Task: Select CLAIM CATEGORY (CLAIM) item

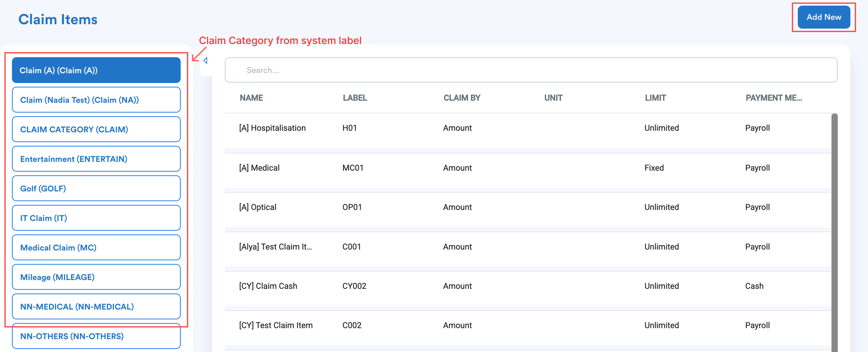Action: tap(96, 129)
